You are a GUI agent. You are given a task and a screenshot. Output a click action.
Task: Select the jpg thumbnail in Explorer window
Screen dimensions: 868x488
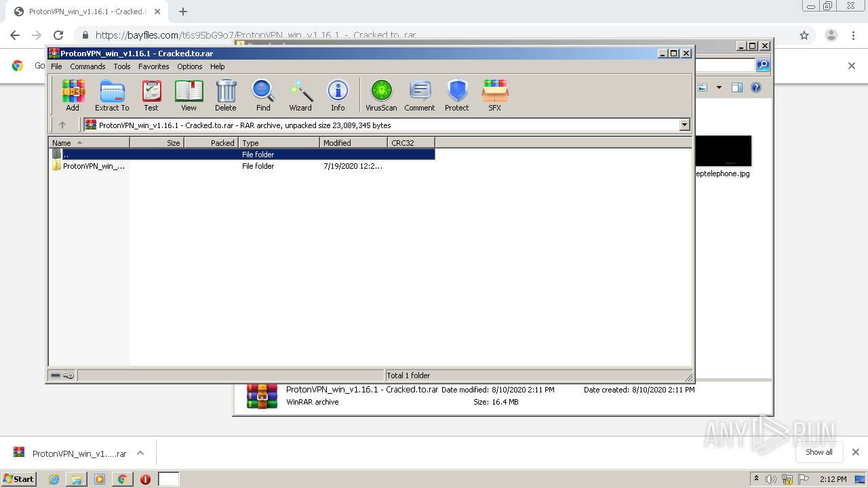(x=724, y=150)
